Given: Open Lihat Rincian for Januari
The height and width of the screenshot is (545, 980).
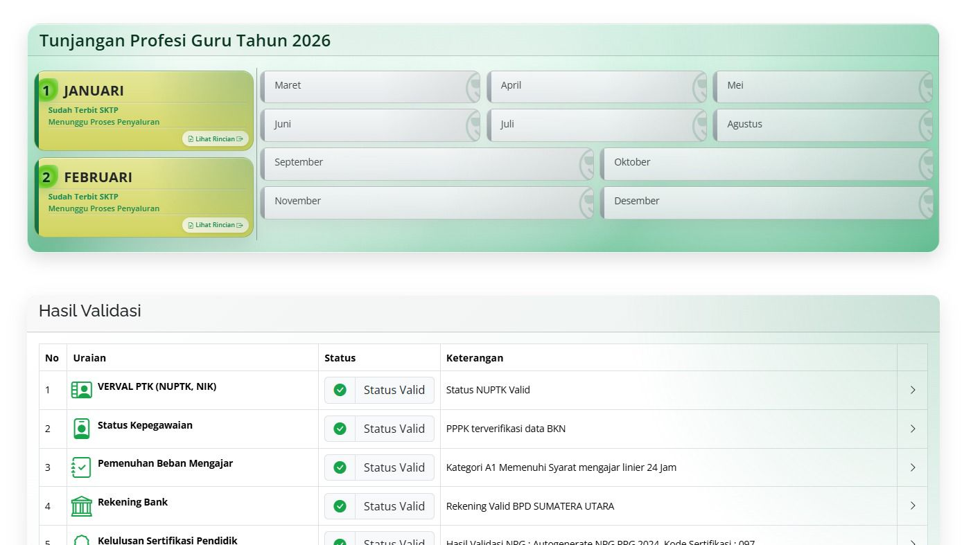Looking at the screenshot, I should point(215,139).
